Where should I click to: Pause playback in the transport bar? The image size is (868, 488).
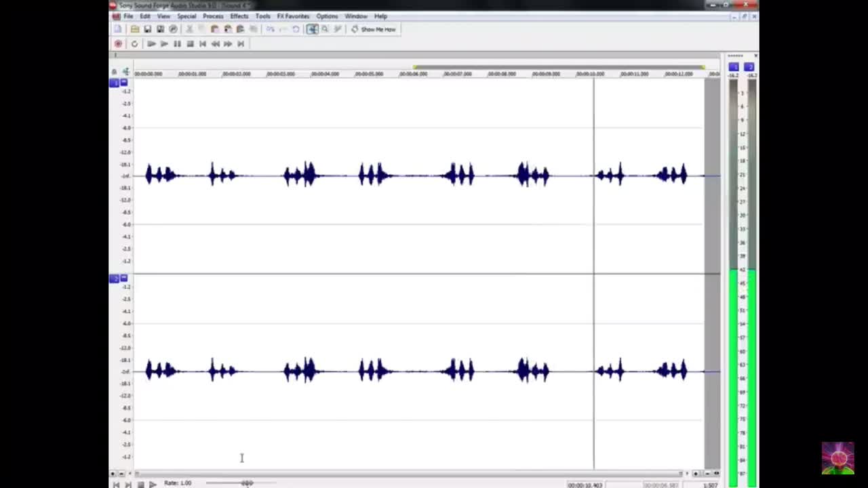pos(177,43)
